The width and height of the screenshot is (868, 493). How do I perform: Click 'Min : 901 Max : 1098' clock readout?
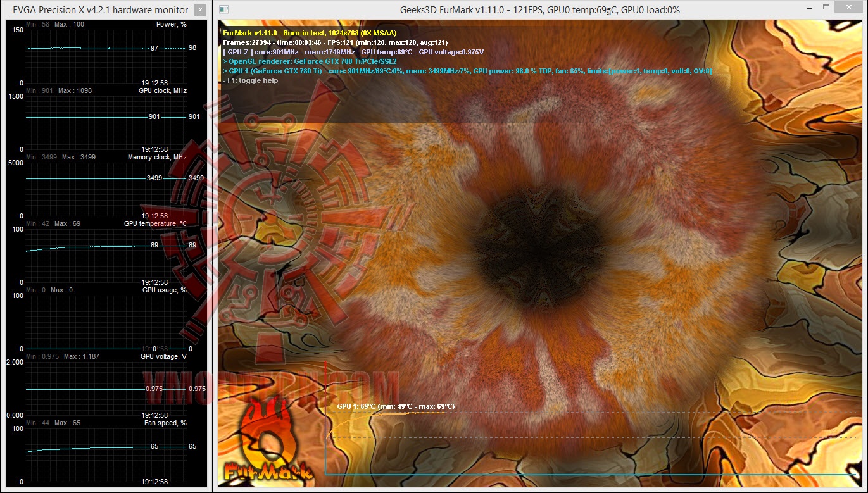pyautogui.click(x=59, y=90)
